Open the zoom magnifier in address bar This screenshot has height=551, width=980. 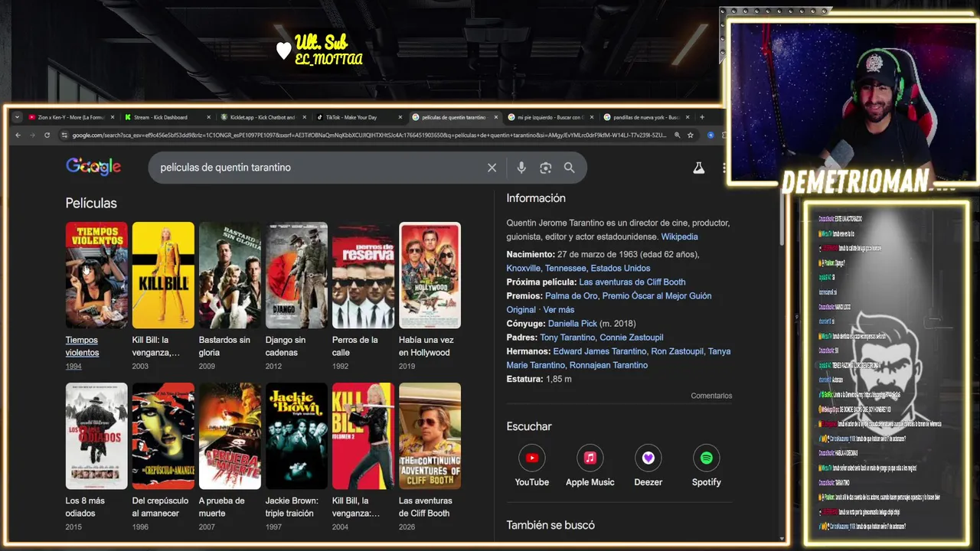pyautogui.click(x=677, y=135)
